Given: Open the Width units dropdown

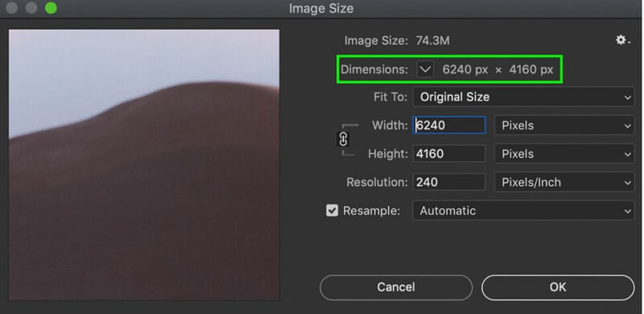Looking at the screenshot, I should coord(564,126).
